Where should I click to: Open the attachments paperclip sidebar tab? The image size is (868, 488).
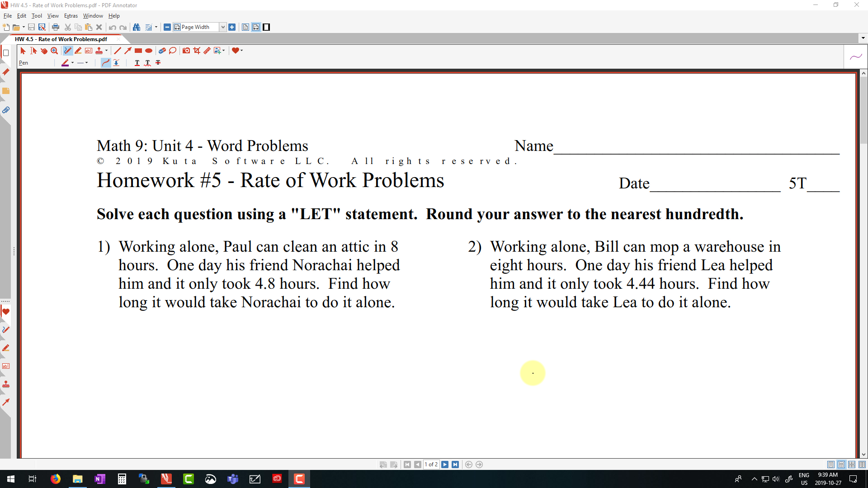pyautogui.click(x=6, y=110)
